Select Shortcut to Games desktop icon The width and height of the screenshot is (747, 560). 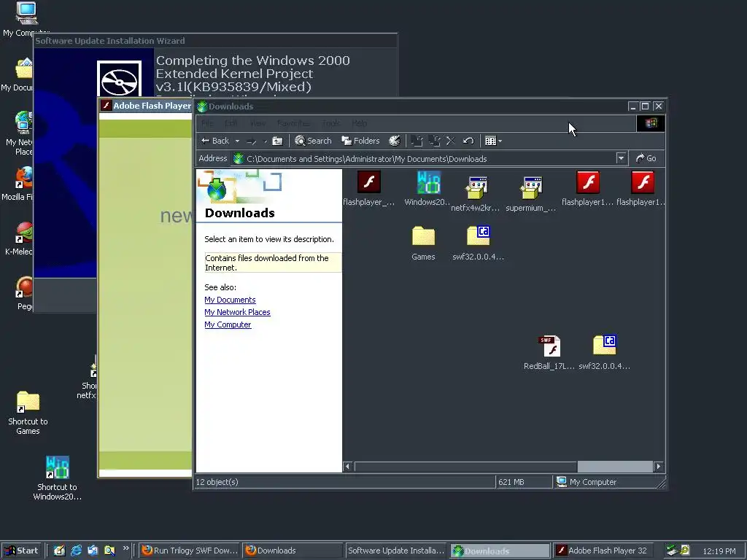[28, 413]
